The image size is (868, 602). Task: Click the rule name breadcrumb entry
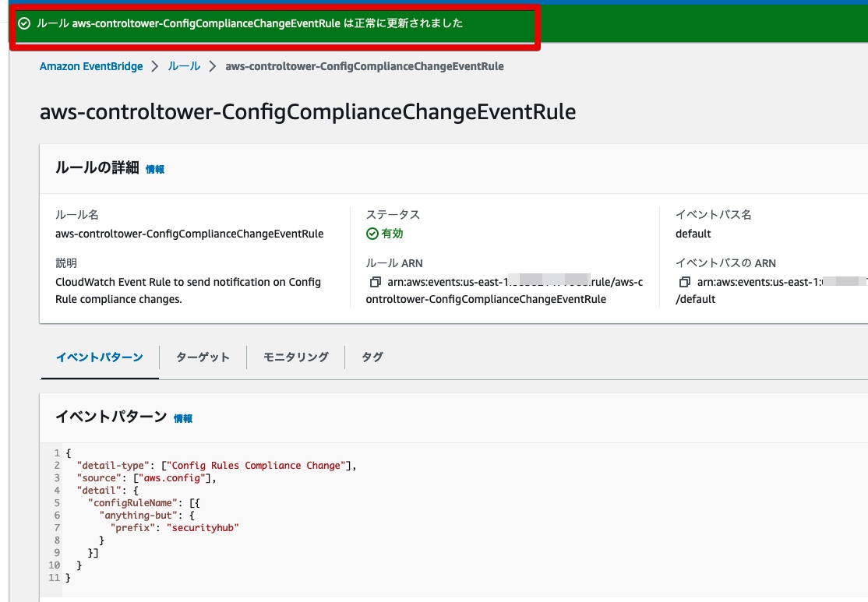363,66
